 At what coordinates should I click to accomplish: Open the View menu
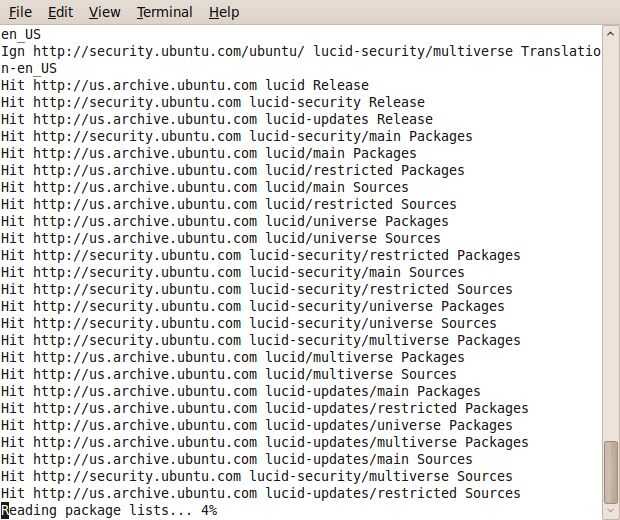coord(104,12)
